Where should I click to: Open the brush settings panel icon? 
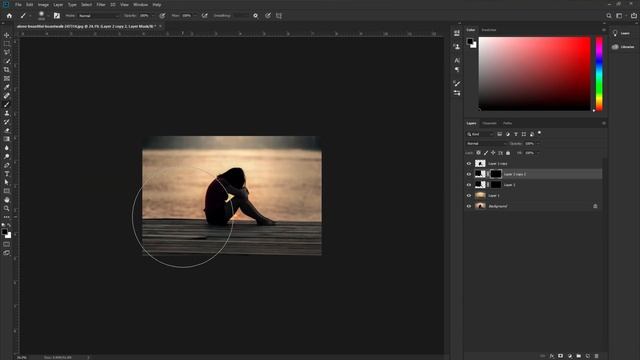[x=57, y=16]
